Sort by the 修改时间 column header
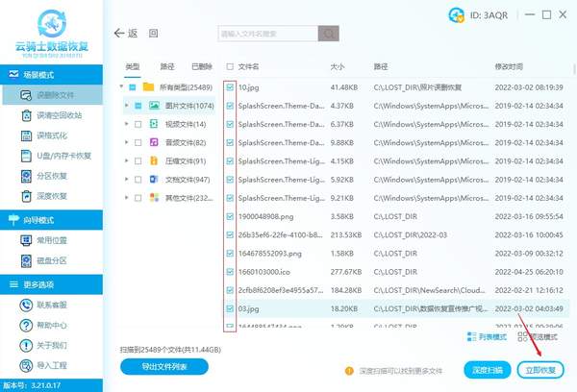This screenshot has height=392, width=577. (x=509, y=66)
